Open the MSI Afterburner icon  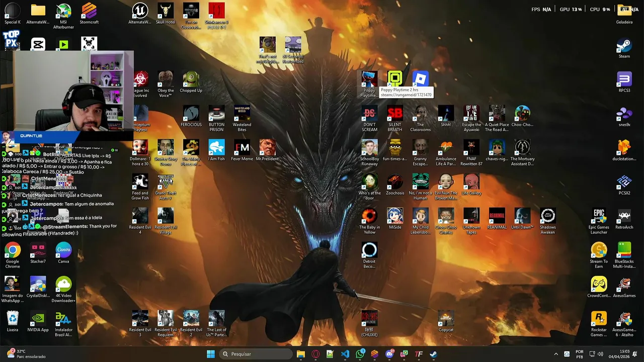[63, 16]
